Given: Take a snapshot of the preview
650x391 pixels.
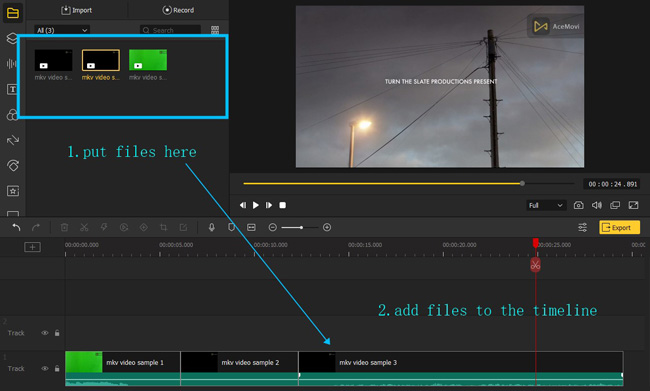Looking at the screenshot, I should tap(578, 205).
